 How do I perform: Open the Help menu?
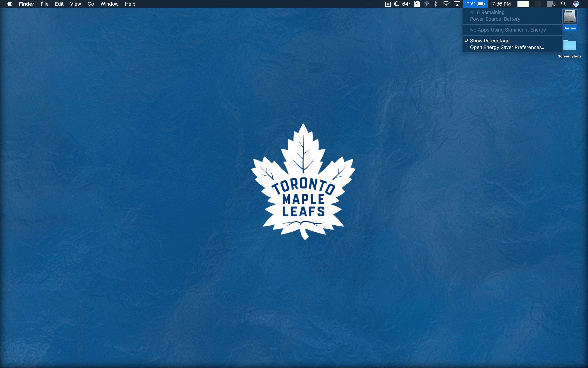pyautogui.click(x=130, y=4)
